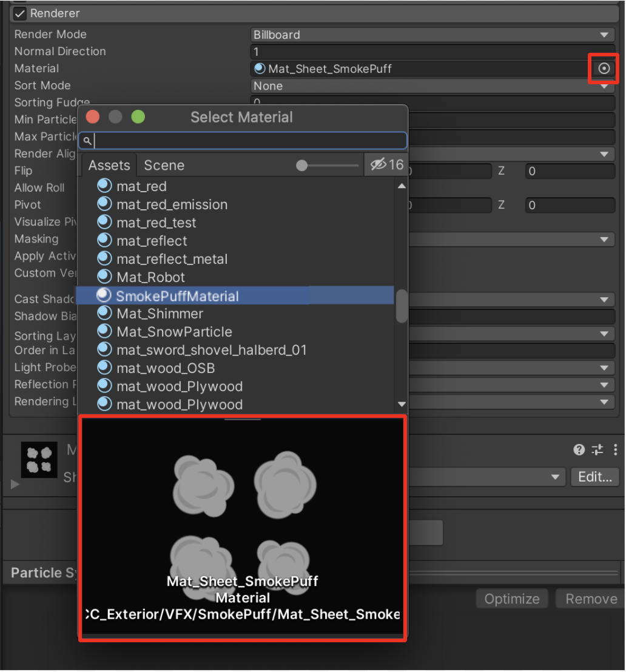This screenshot has width=626, height=672.
Task: Open the Render Mode Billboard dropdown
Action: (432, 35)
